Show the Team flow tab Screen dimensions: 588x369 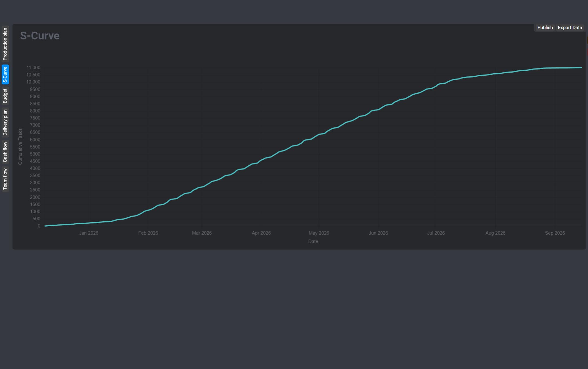pyautogui.click(x=5, y=179)
